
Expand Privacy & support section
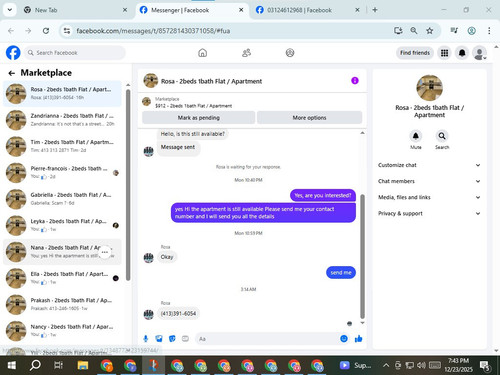click(x=429, y=213)
